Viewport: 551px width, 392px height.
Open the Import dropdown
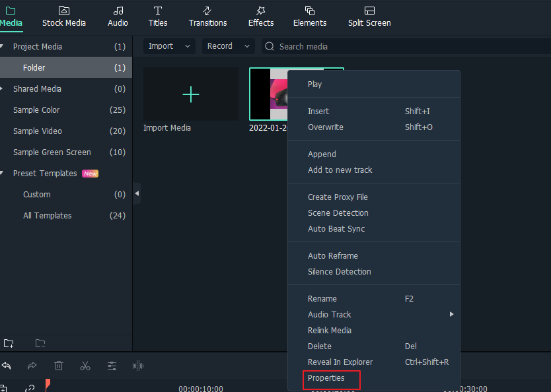tap(169, 46)
